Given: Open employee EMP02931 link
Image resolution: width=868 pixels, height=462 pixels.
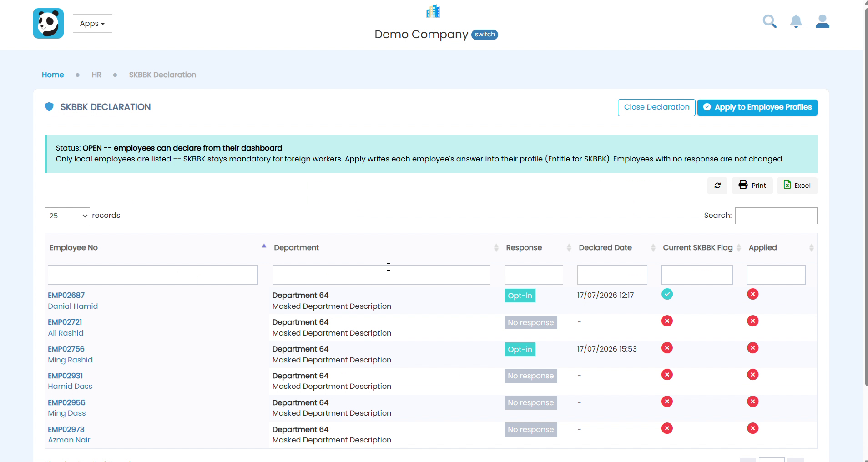Looking at the screenshot, I should (66, 376).
